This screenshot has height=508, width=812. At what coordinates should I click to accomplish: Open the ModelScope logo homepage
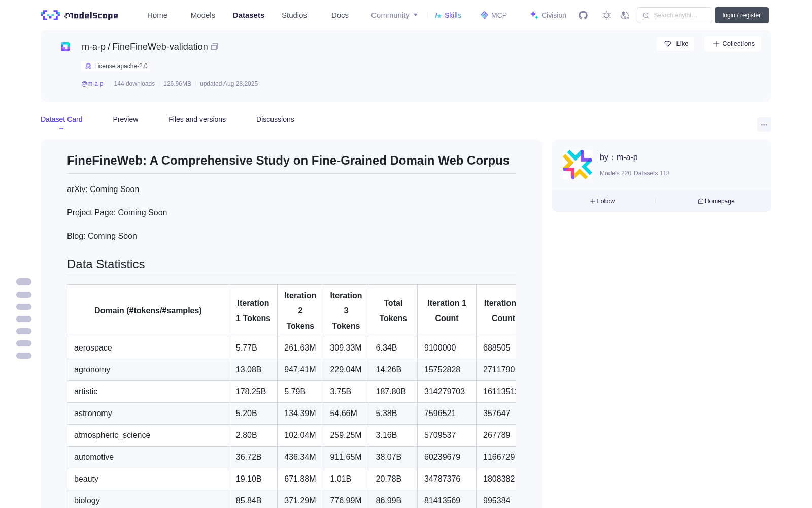[x=80, y=15]
